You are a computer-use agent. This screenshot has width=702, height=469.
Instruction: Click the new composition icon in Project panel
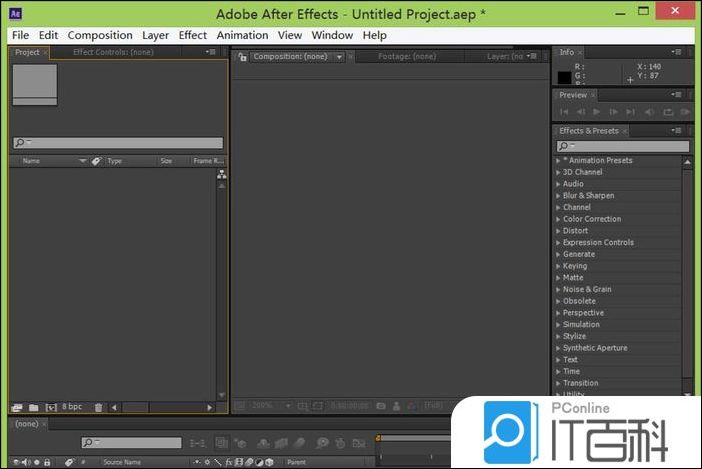(x=51, y=407)
